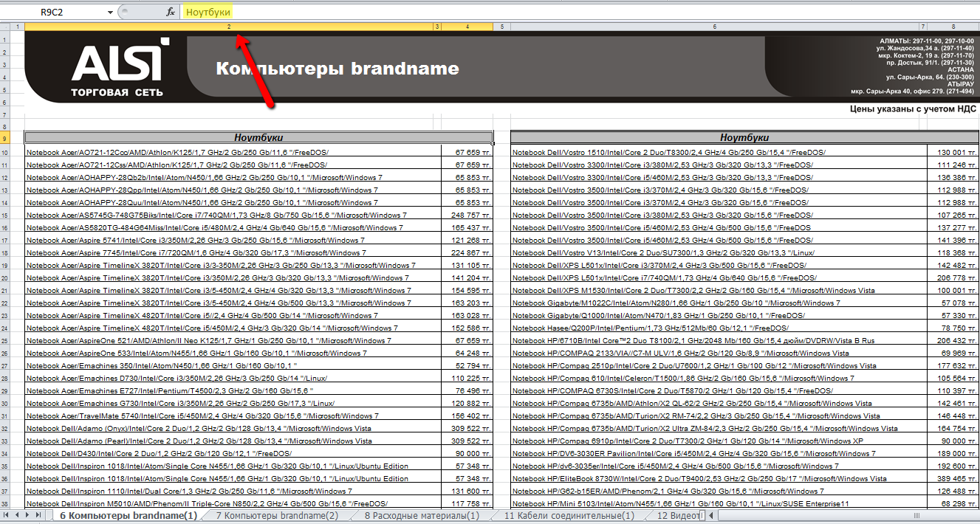Open Notebook Dell/Adamo (Onyx) link

(199, 428)
